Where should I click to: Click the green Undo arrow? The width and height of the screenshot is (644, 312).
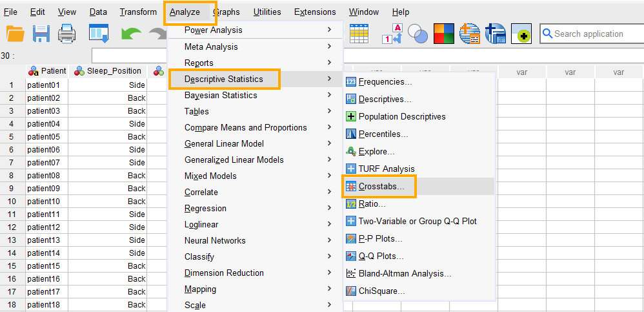pyautogui.click(x=130, y=34)
